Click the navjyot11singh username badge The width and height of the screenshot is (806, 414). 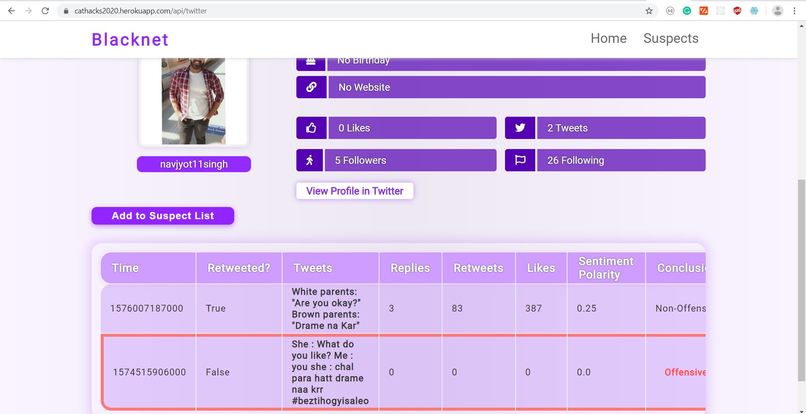click(x=194, y=165)
